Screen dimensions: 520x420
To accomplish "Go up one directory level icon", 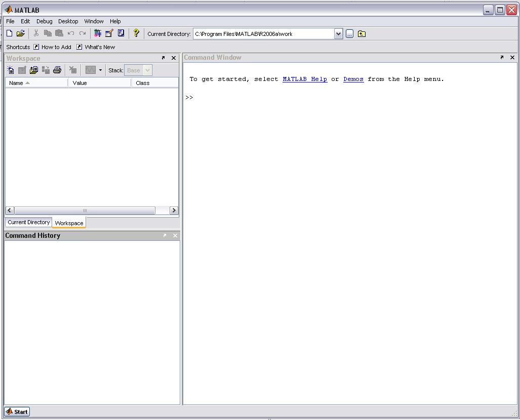I will pyautogui.click(x=362, y=34).
